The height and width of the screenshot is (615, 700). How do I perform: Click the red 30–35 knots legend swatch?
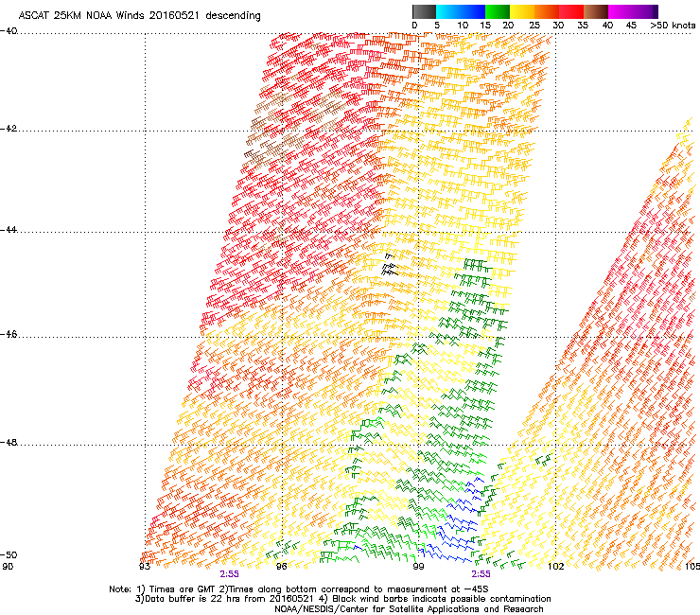click(x=571, y=11)
